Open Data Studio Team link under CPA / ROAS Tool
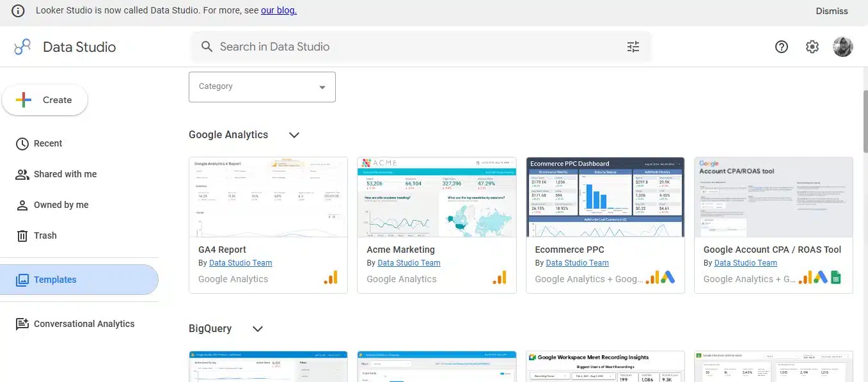The height and width of the screenshot is (382, 868). (x=746, y=263)
